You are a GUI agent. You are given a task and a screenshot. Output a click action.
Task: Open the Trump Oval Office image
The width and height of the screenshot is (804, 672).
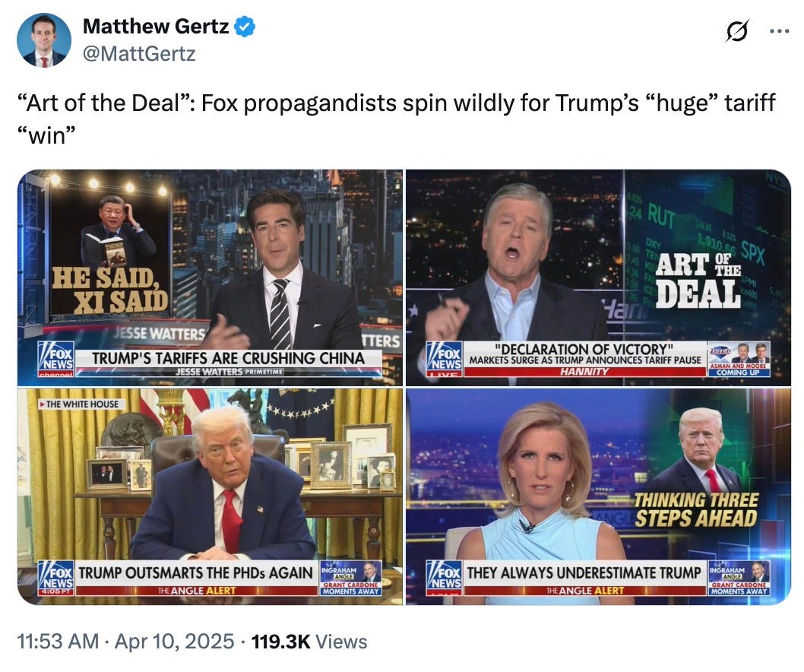210,496
